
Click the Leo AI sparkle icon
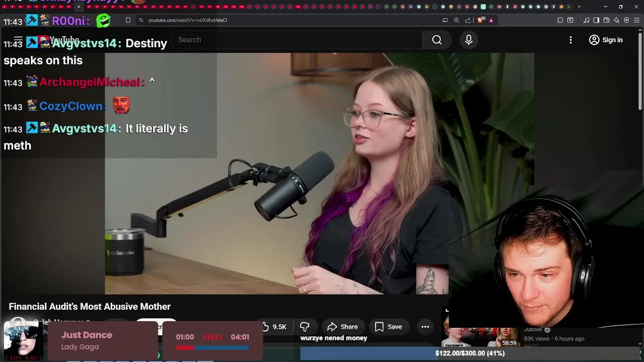tap(616, 20)
